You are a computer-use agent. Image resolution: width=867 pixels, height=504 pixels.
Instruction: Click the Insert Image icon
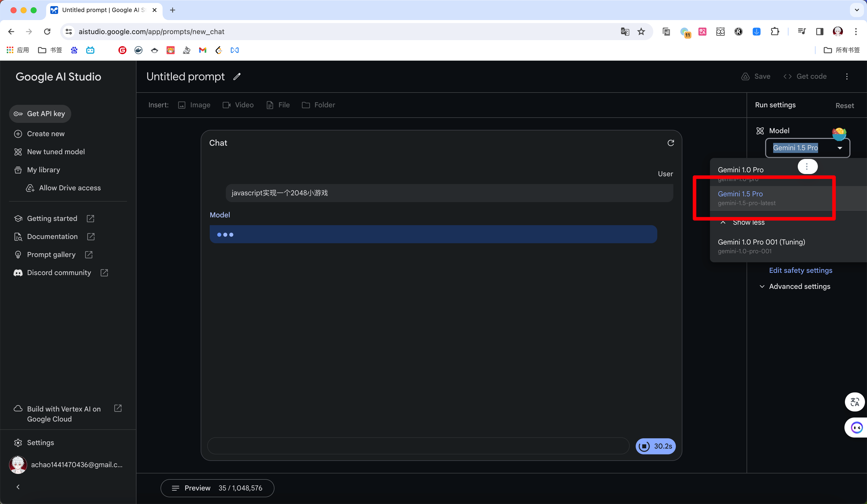coord(182,105)
